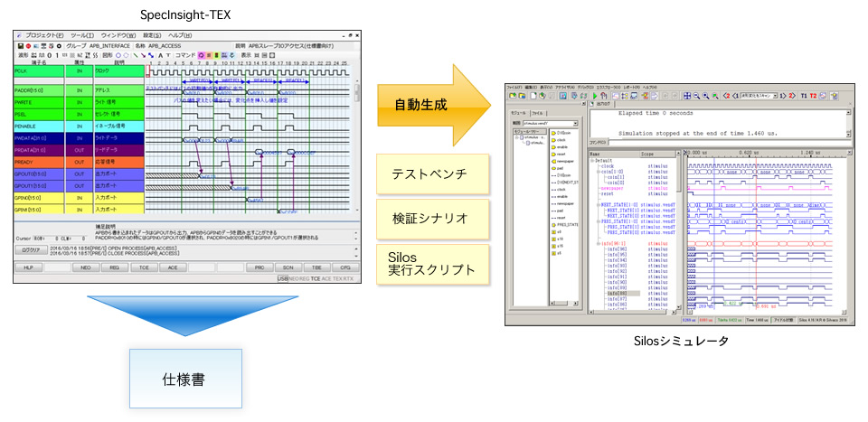Select the GPOUT0[15:0] signal row

(x=78, y=174)
